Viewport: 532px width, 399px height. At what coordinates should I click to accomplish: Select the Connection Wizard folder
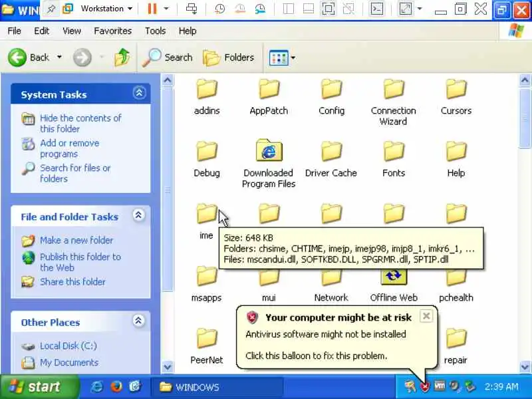coord(393,102)
